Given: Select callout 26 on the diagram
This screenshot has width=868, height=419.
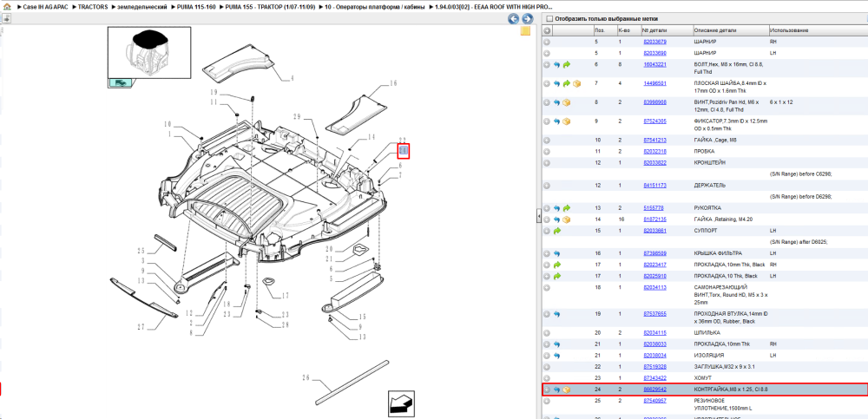Looking at the screenshot, I should [305, 378].
